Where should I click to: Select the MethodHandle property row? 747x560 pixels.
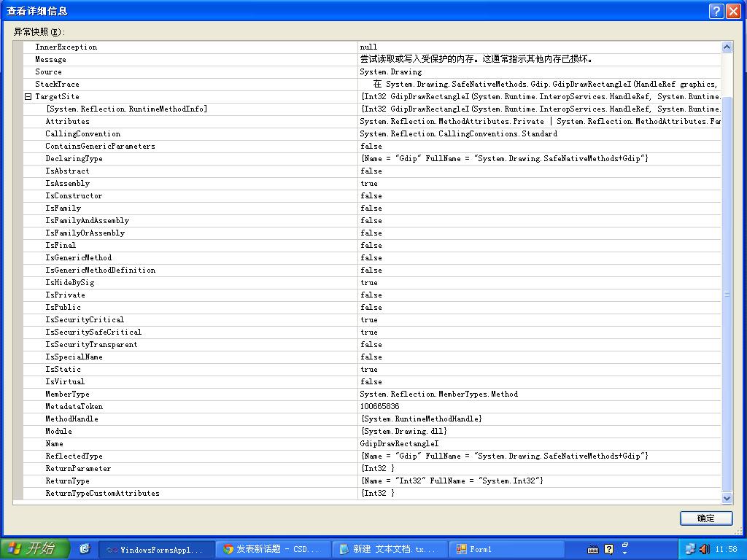coord(371,419)
